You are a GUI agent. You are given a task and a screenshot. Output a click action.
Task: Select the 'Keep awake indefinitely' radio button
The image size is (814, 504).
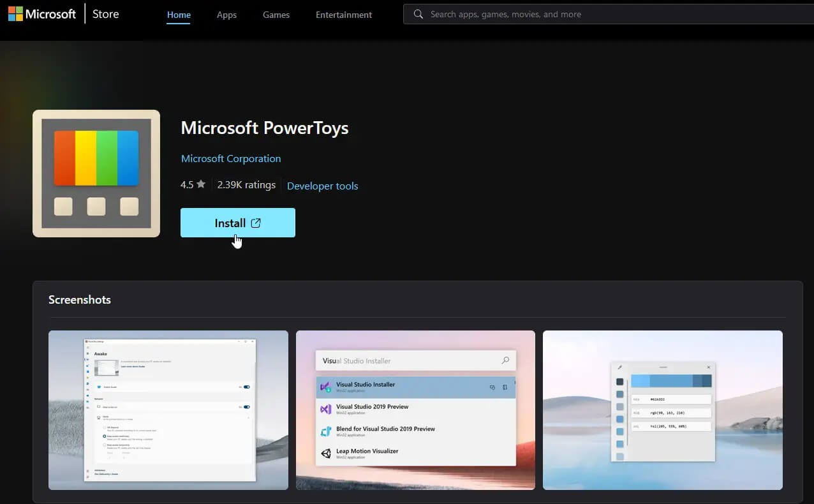(104, 436)
